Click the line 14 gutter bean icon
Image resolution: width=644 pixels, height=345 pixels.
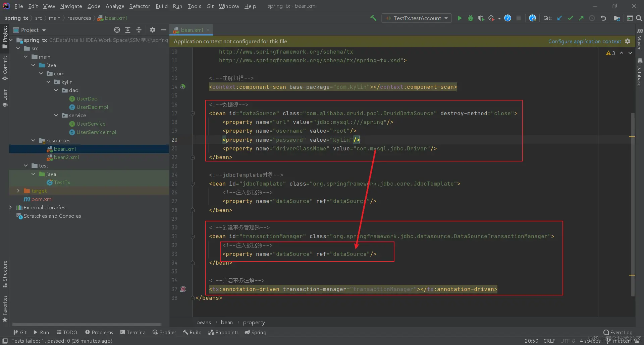click(x=183, y=87)
